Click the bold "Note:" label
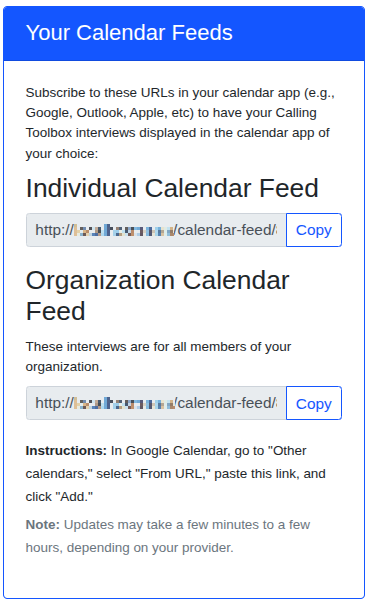 coord(43,524)
